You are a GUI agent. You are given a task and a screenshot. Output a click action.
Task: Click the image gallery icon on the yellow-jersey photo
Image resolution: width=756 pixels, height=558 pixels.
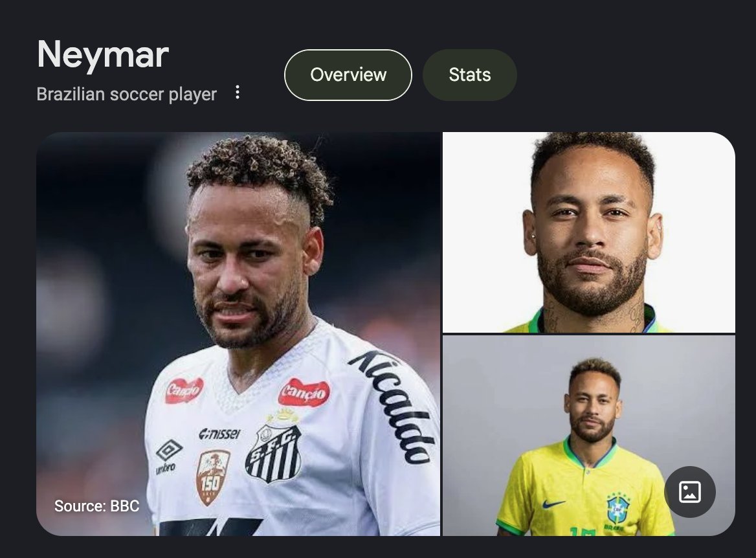[689, 492]
